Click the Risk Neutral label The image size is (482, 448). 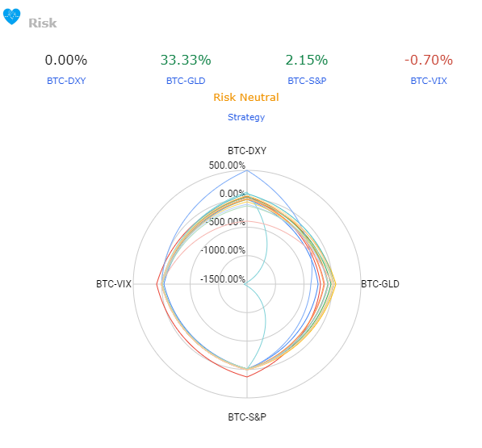246,98
